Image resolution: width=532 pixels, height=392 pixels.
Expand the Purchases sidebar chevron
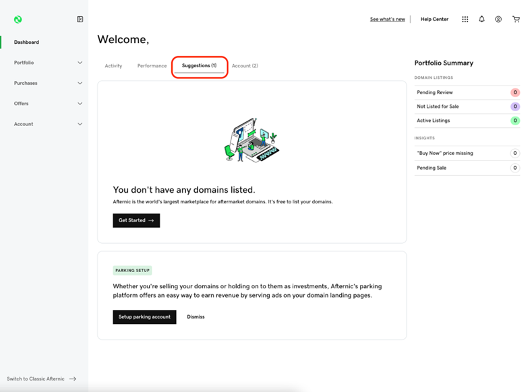[x=80, y=83]
